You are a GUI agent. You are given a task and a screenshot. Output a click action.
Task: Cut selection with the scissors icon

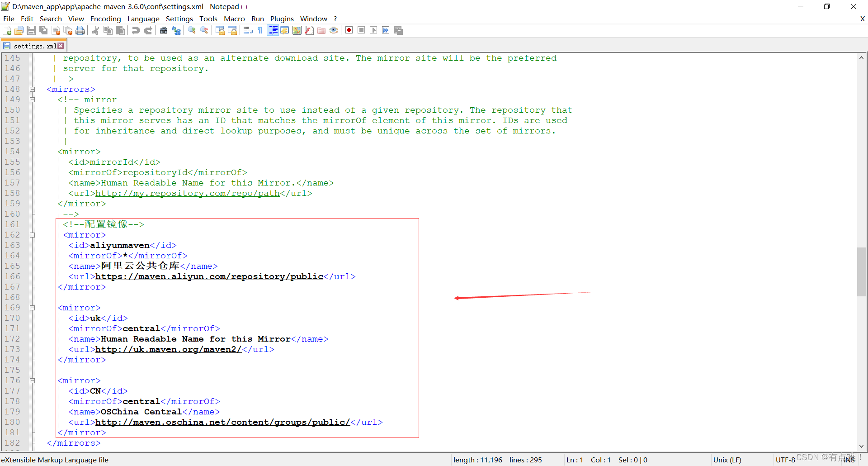[96, 30]
